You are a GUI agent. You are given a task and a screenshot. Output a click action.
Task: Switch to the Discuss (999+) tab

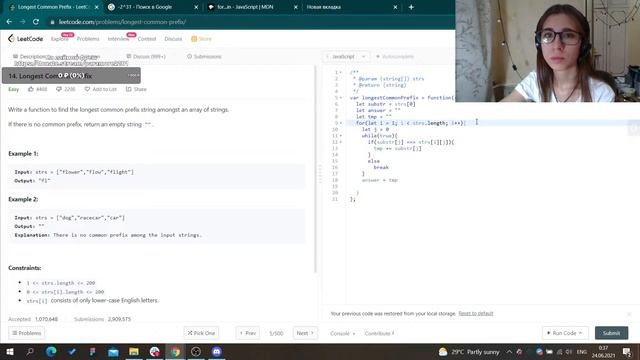146,56
